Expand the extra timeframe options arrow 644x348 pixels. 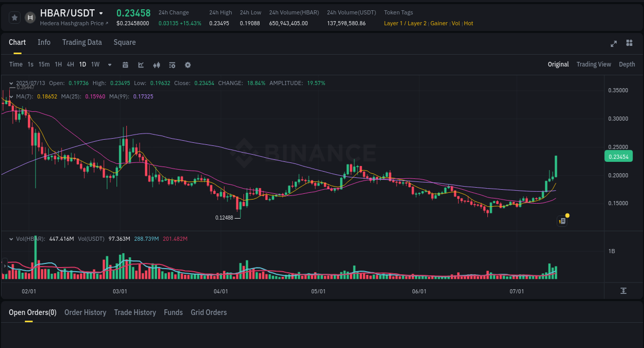(109, 64)
